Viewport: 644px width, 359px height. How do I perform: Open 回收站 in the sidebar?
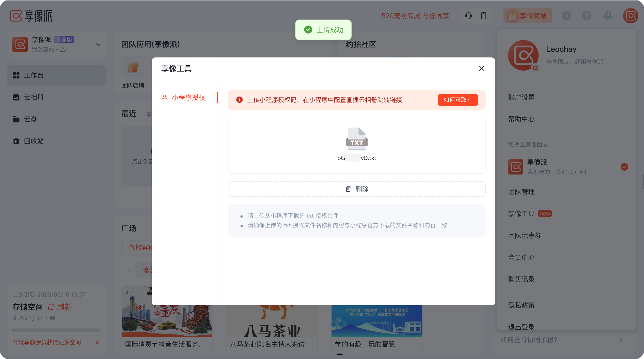point(56,141)
